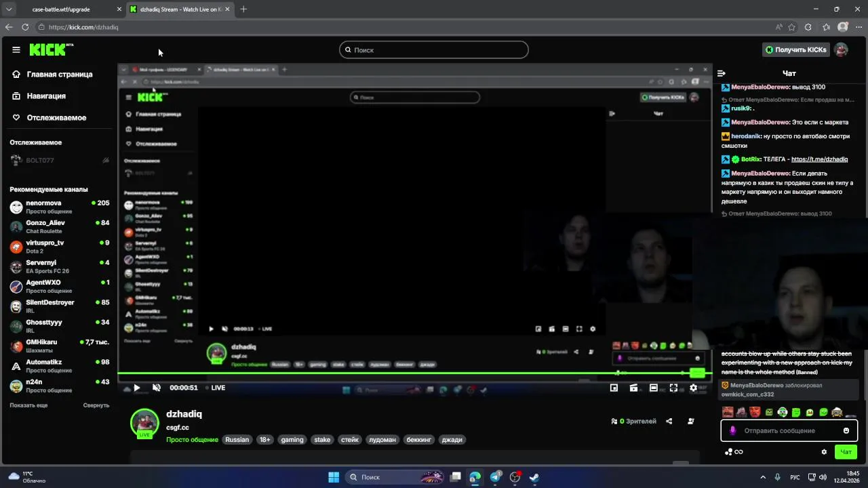
Task: Unmute the stream volume icon
Action: (x=157, y=388)
